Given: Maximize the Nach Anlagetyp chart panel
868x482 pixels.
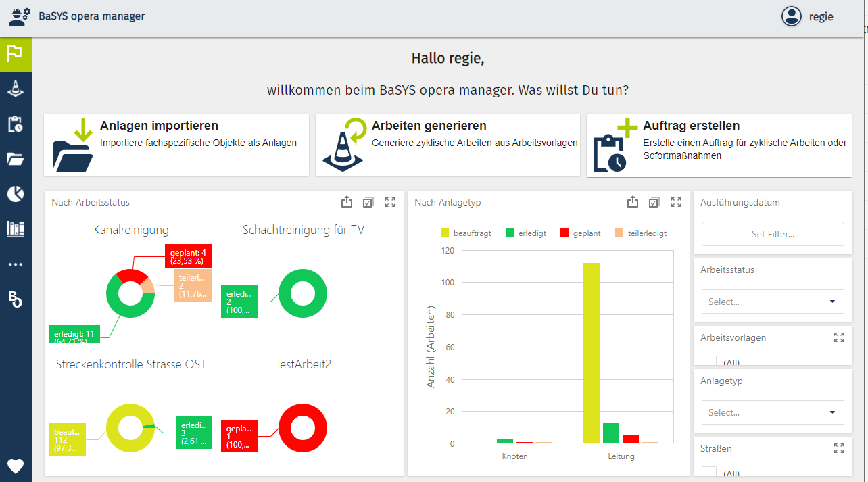Looking at the screenshot, I should click(x=676, y=202).
